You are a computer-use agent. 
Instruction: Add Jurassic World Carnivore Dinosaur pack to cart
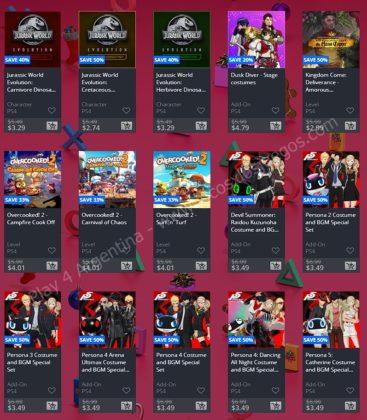tap(52, 126)
